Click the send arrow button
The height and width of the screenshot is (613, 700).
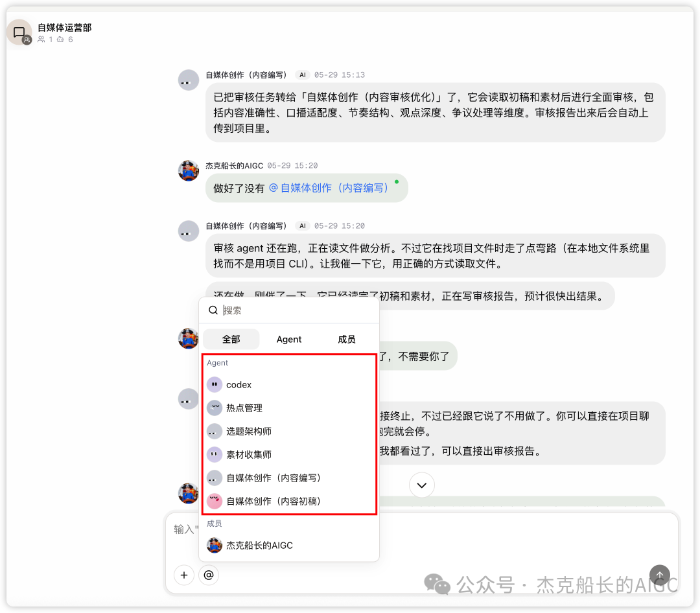(x=660, y=575)
